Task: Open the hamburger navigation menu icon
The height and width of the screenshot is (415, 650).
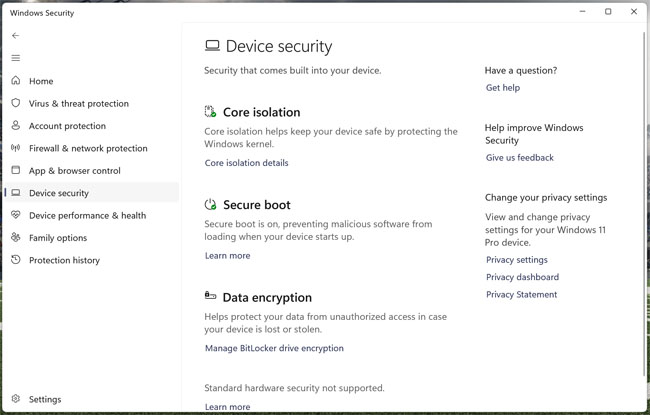Action: [x=16, y=58]
